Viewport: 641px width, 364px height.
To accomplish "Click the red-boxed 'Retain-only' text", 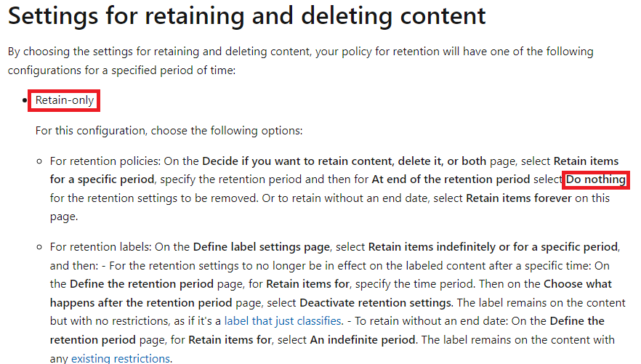I will (x=65, y=100).
